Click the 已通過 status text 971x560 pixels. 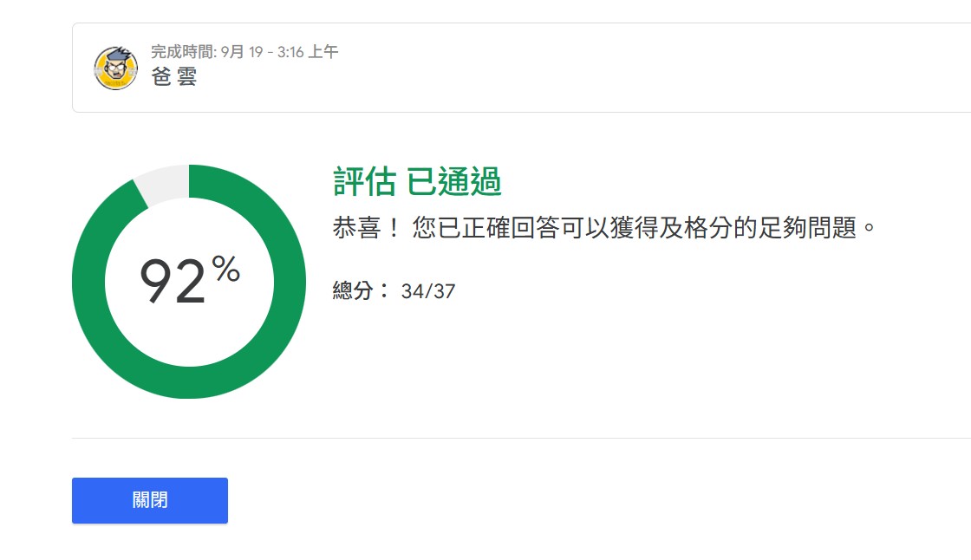[x=453, y=183]
